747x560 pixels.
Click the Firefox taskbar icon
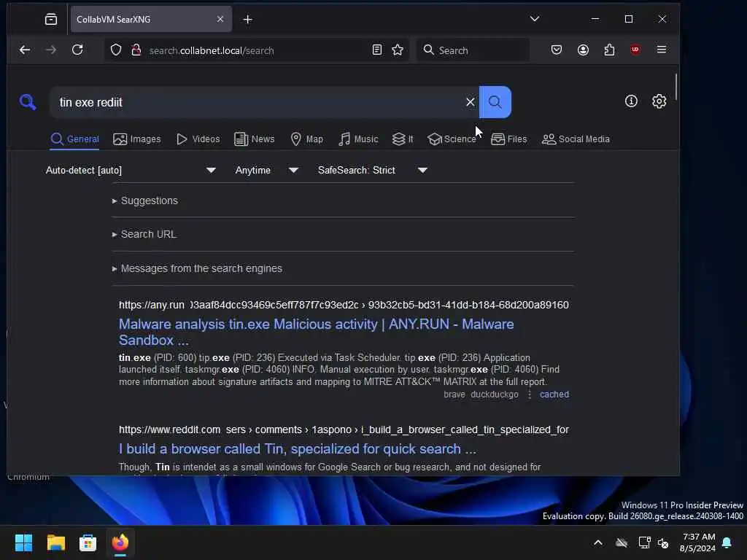click(120, 542)
